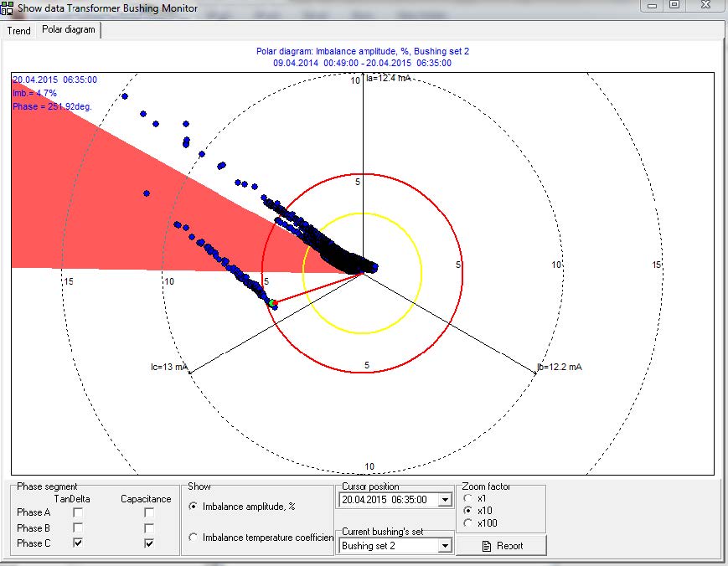Click the Ib=12.2 mA axis label

click(560, 367)
